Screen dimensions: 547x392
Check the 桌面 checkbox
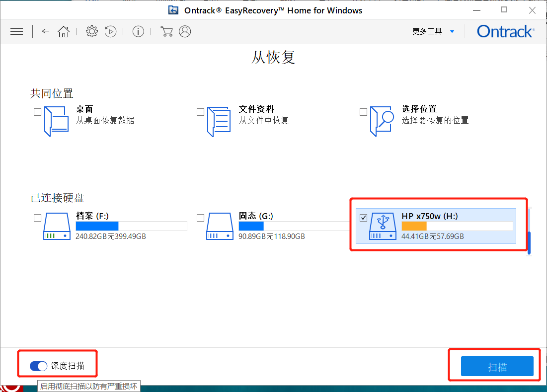point(37,112)
